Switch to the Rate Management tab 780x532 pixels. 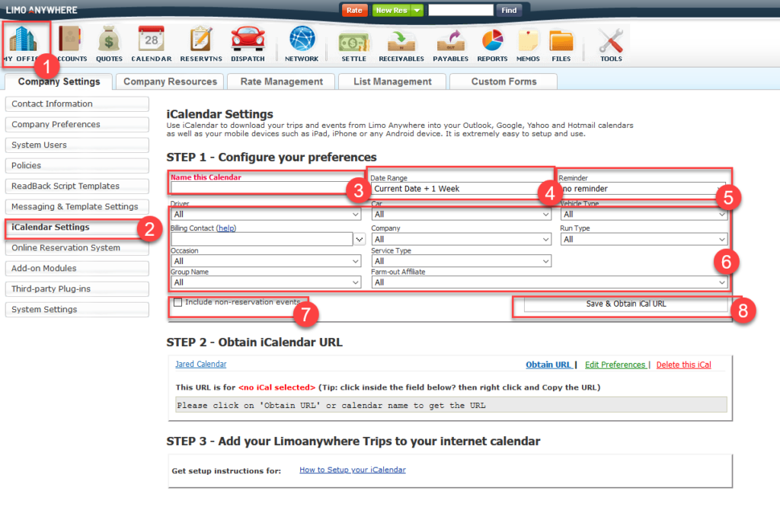pyautogui.click(x=281, y=81)
